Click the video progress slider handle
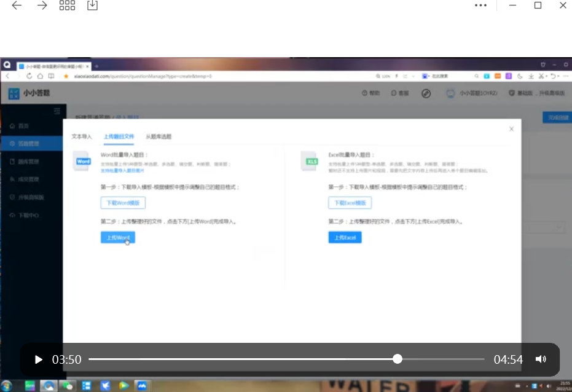Image resolution: width=572 pixels, height=392 pixels. 398,359
